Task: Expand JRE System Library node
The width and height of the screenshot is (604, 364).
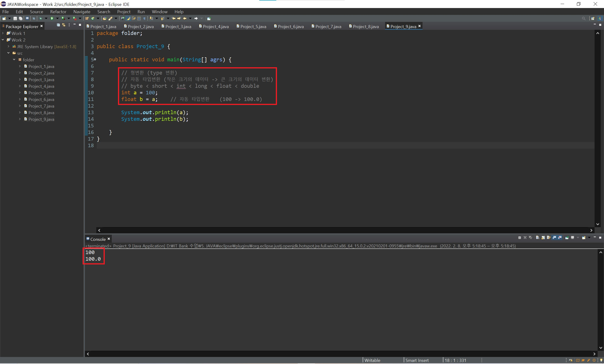Action: 8,46
